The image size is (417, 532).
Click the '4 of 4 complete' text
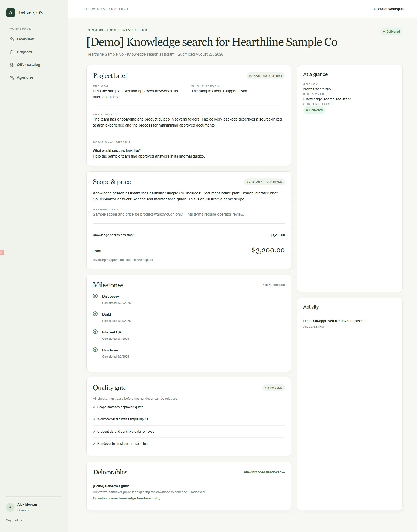[274, 285]
